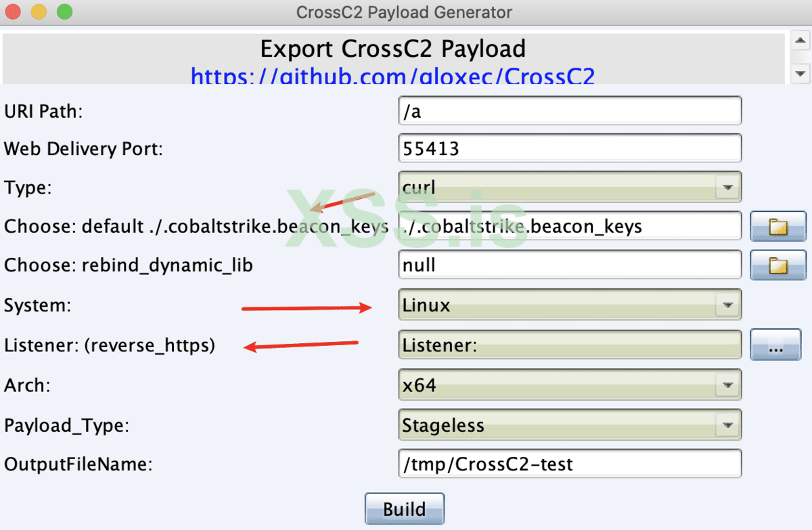Browse for rebind_dynamic_lib file folder icon
Screen dimensions: 812x530
click(778, 265)
